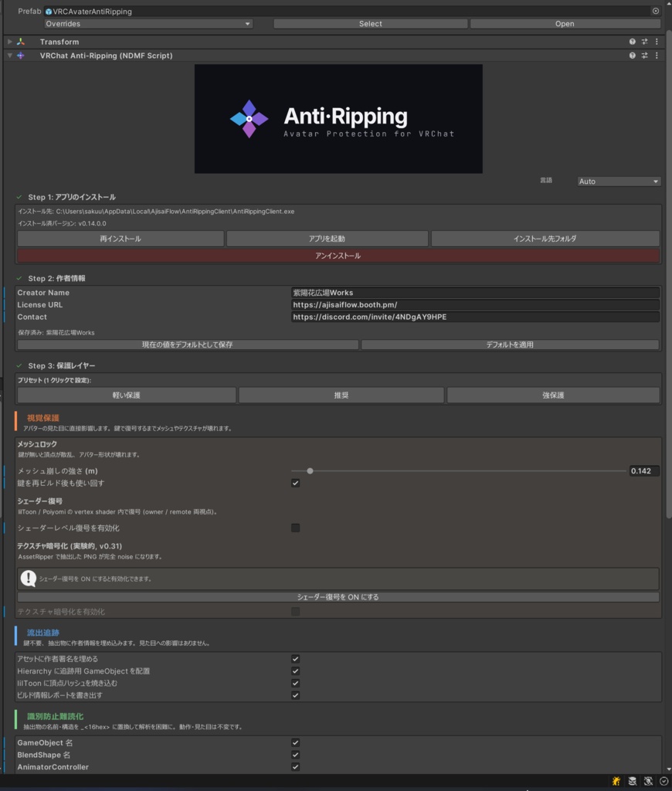The image size is (672, 791).
Task: Click 現在の値をデフォルトとして保存 button
Action: pos(188,345)
